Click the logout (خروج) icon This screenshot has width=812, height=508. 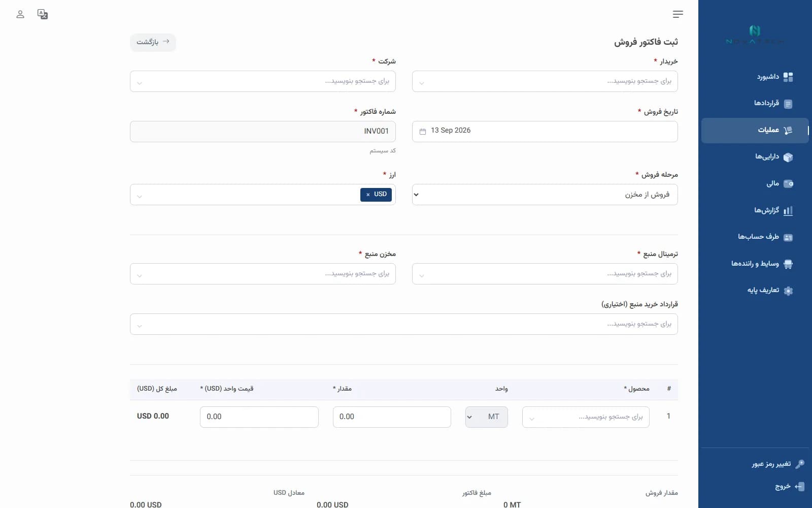tap(799, 487)
